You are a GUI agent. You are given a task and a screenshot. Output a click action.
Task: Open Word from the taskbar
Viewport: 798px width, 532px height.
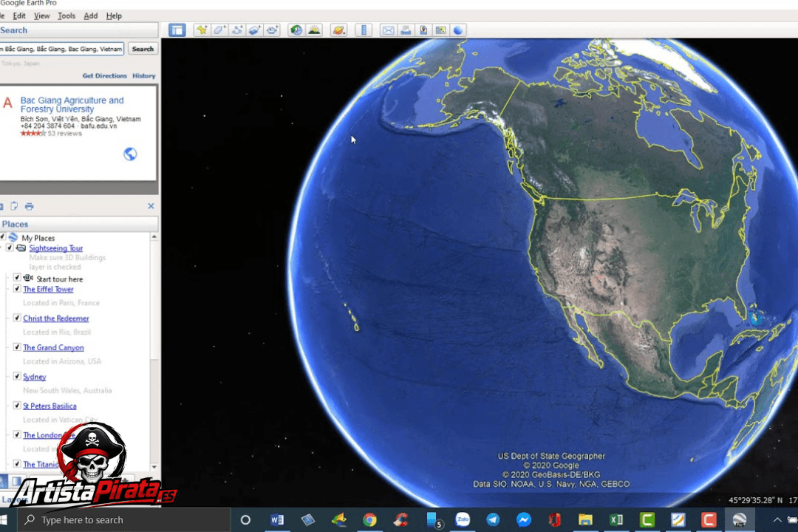click(x=277, y=519)
